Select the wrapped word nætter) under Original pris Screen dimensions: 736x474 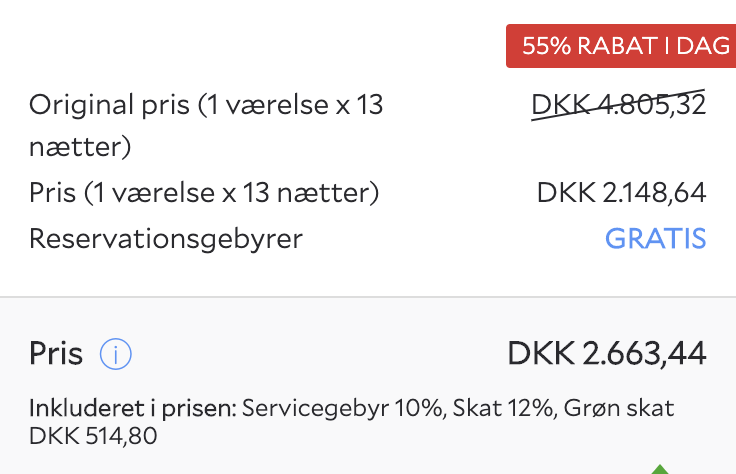coord(80,147)
